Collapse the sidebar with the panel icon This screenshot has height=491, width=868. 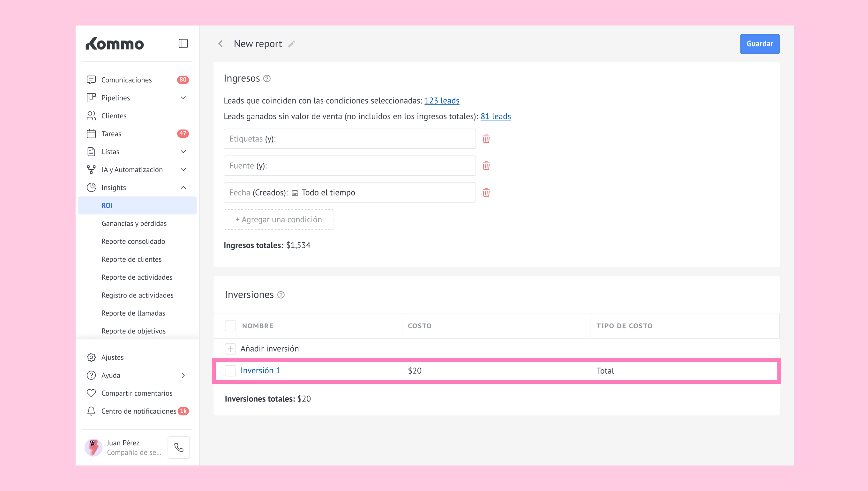(x=183, y=43)
